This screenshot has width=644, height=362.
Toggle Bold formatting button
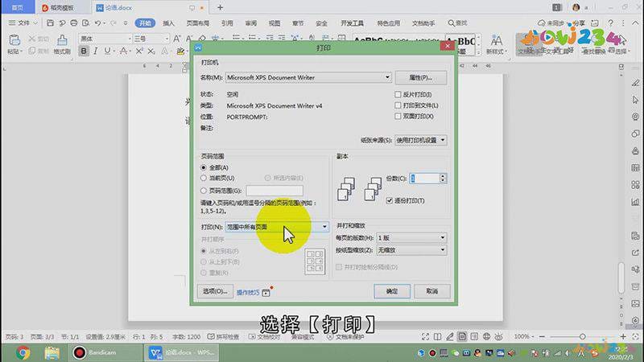click(x=84, y=51)
